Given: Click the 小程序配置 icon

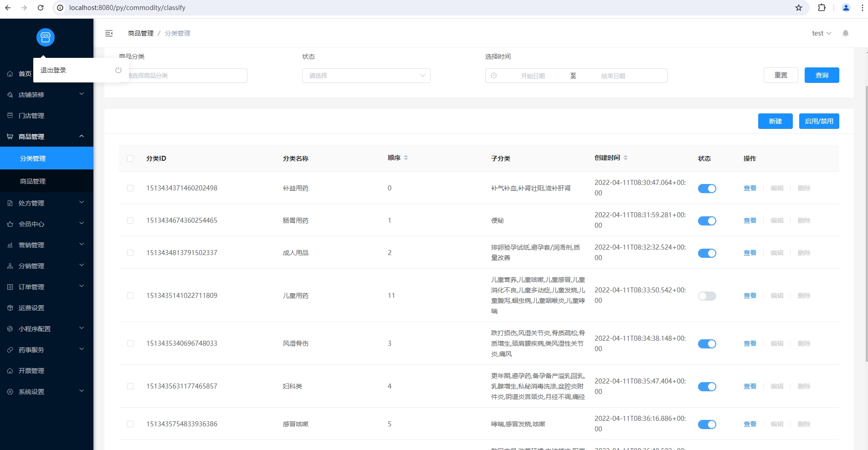Looking at the screenshot, I should (10, 329).
